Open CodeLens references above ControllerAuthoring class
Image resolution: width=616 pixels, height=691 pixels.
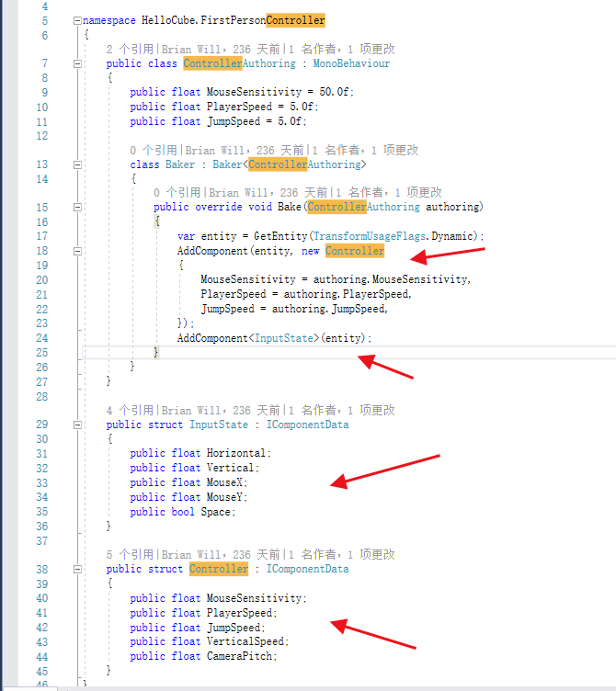130,49
